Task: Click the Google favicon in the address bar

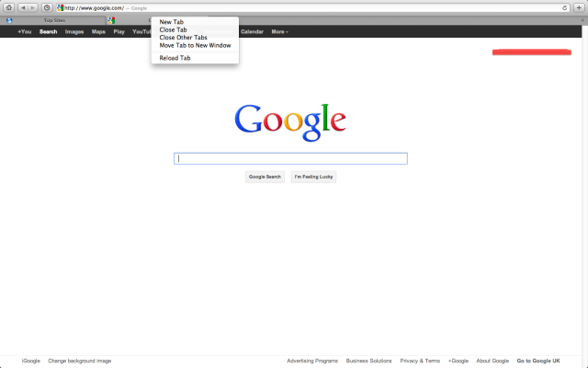Action: [61, 8]
